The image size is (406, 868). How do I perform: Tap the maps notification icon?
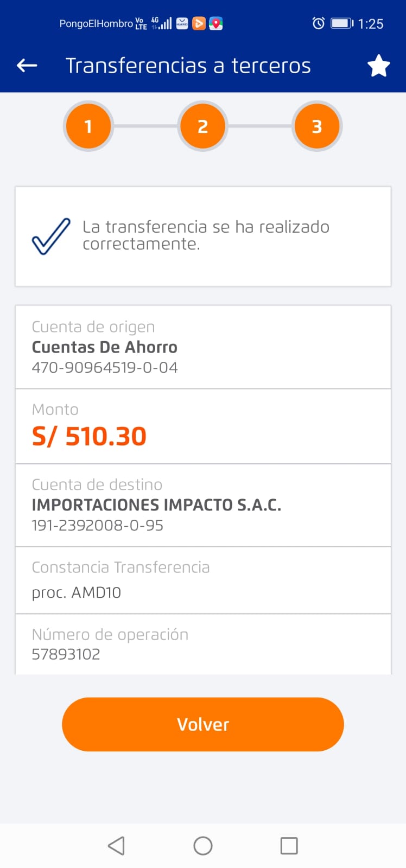click(216, 23)
